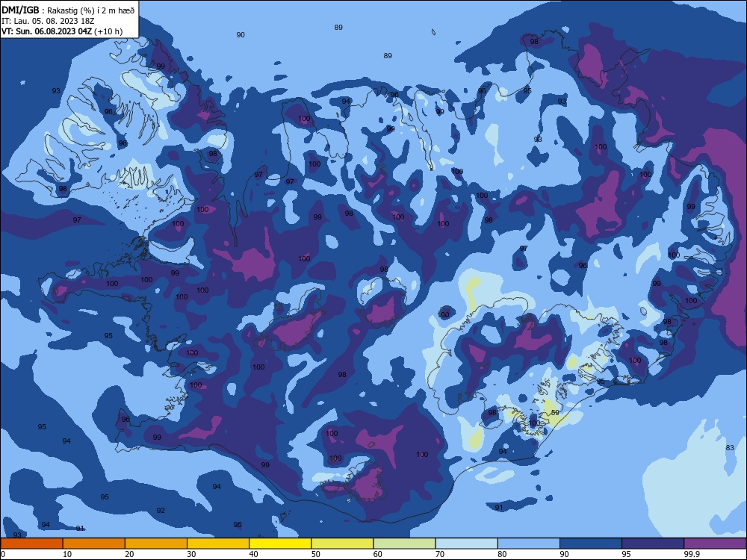Click the '60' legend scale label
Image resolution: width=747 pixels, height=560 pixels.
point(378,554)
